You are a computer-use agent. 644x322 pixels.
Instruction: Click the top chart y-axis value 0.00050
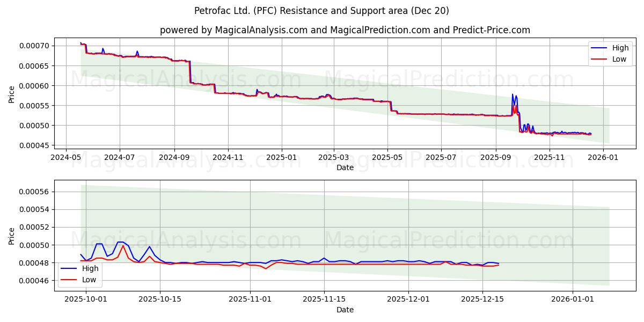click(34, 126)
